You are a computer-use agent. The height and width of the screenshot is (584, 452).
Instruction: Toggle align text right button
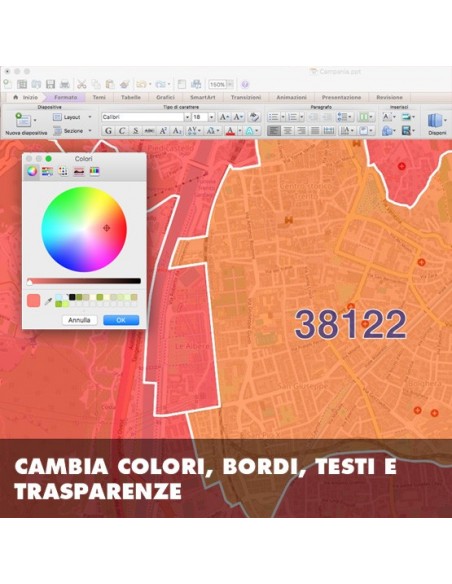(x=301, y=131)
